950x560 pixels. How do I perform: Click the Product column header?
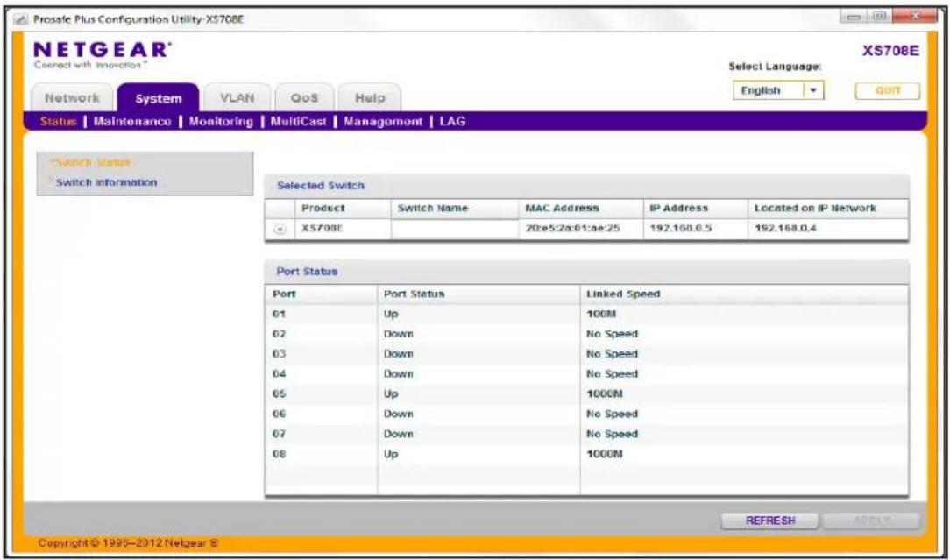click(x=323, y=209)
